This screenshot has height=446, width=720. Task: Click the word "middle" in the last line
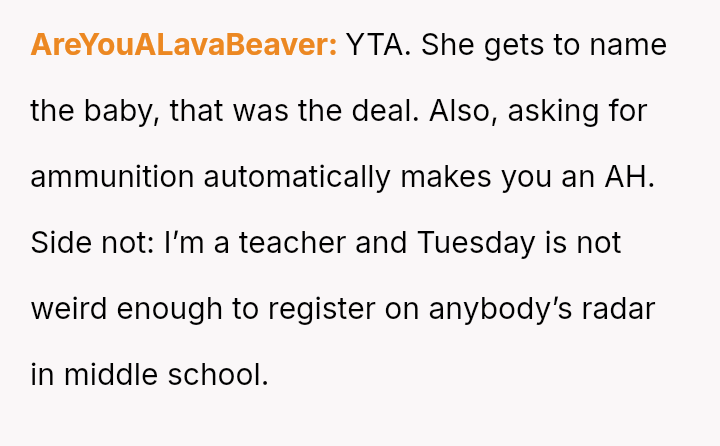(111, 374)
